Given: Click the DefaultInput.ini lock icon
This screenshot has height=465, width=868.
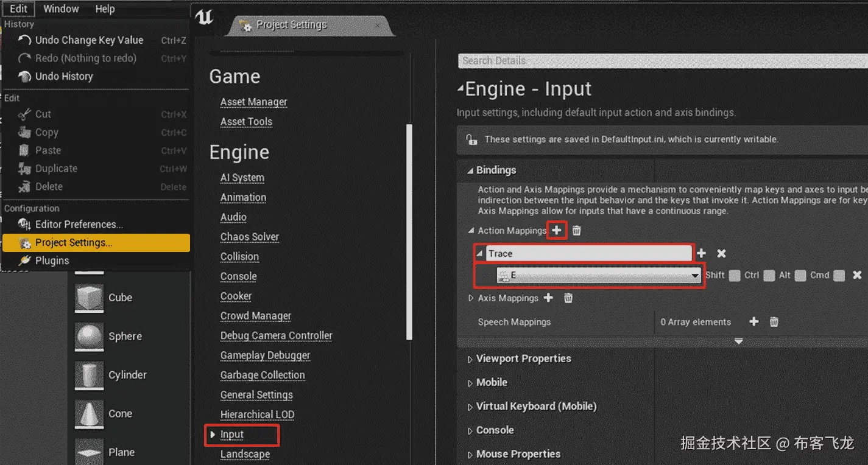Looking at the screenshot, I should (x=471, y=139).
